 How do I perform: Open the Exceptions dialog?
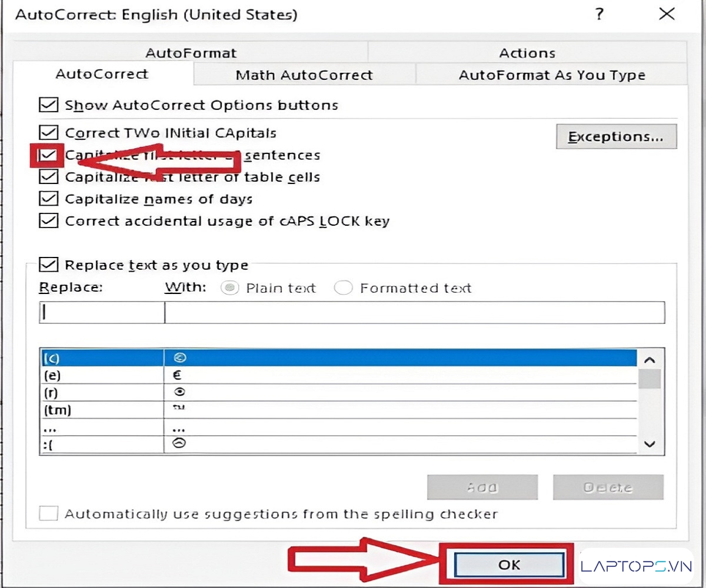click(616, 137)
